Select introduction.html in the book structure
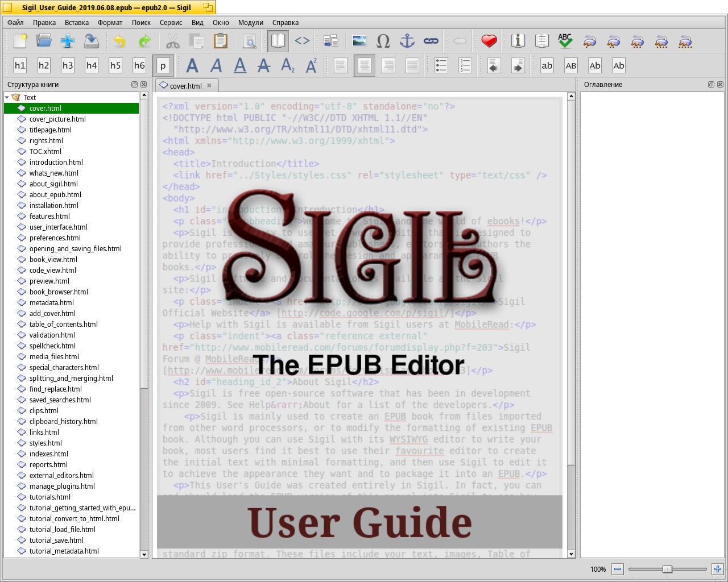The width and height of the screenshot is (728, 582). [x=56, y=162]
